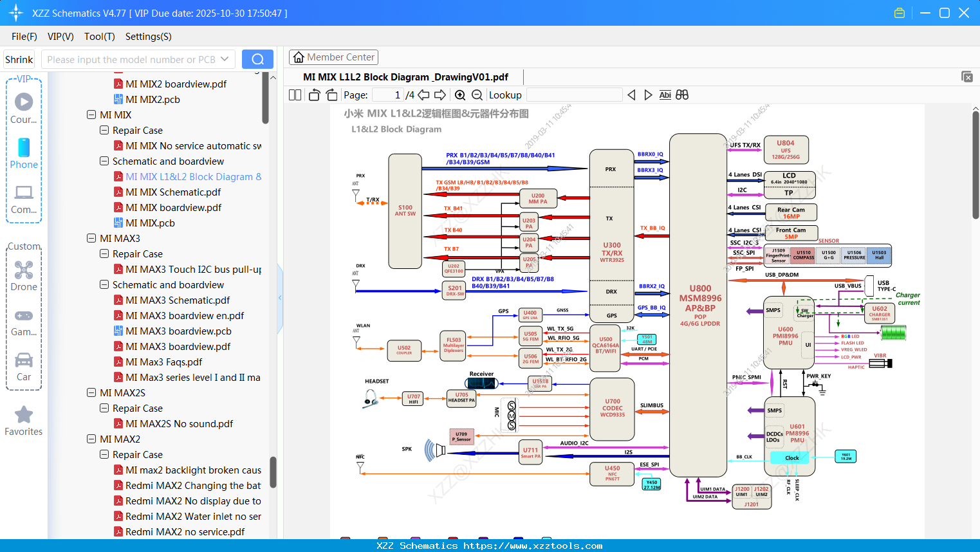Viewport: 980px width, 552px height.
Task: Zoom out of the PDF view
Action: 478,95
